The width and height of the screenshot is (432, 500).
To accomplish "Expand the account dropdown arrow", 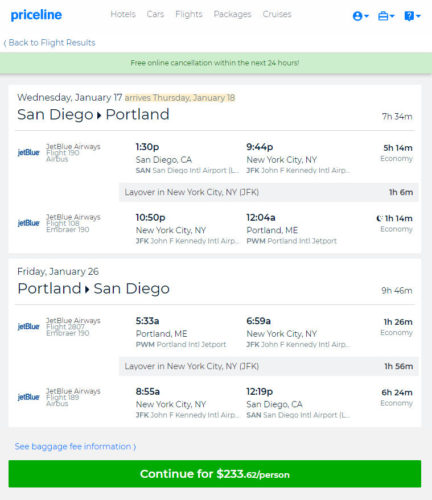I will pyautogui.click(x=366, y=16).
